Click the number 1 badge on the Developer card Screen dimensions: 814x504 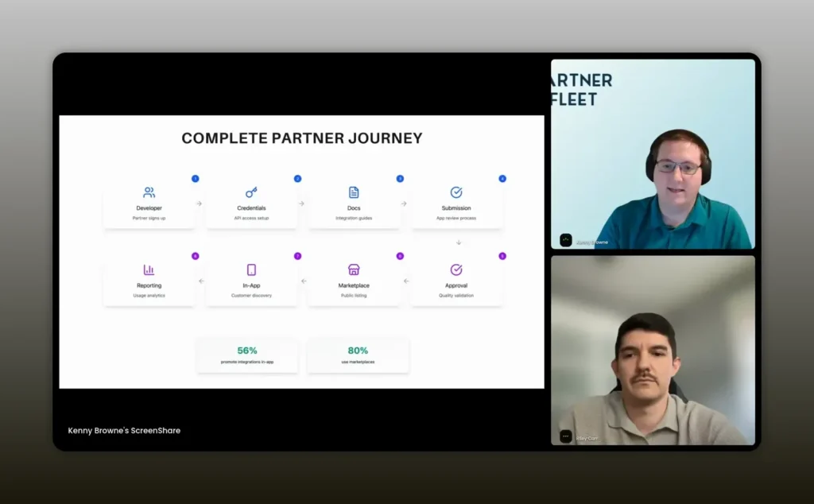(195, 179)
